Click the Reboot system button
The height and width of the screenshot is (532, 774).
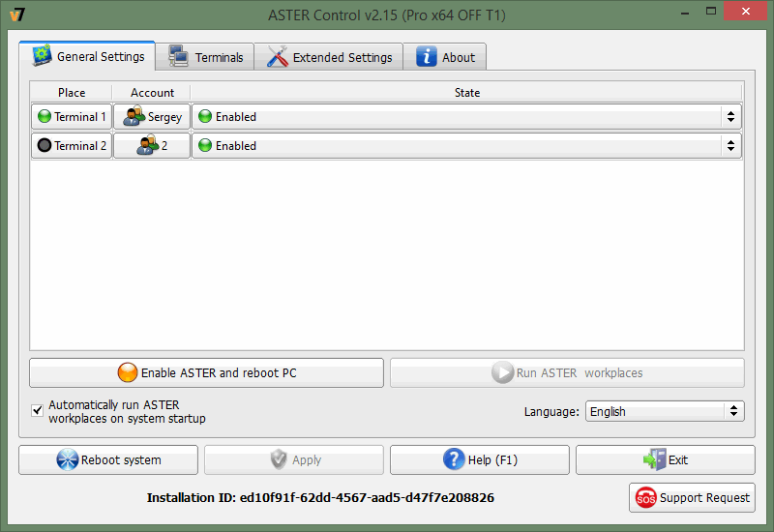click(x=108, y=460)
